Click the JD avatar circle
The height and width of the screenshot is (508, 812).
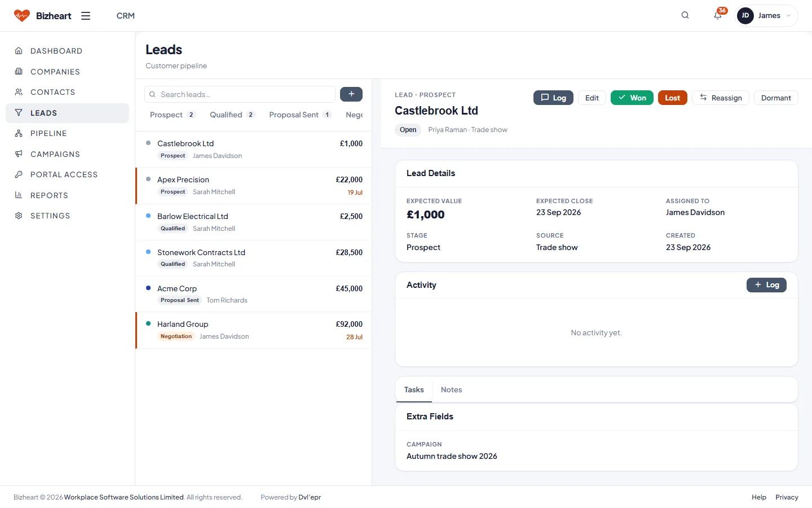[745, 16]
